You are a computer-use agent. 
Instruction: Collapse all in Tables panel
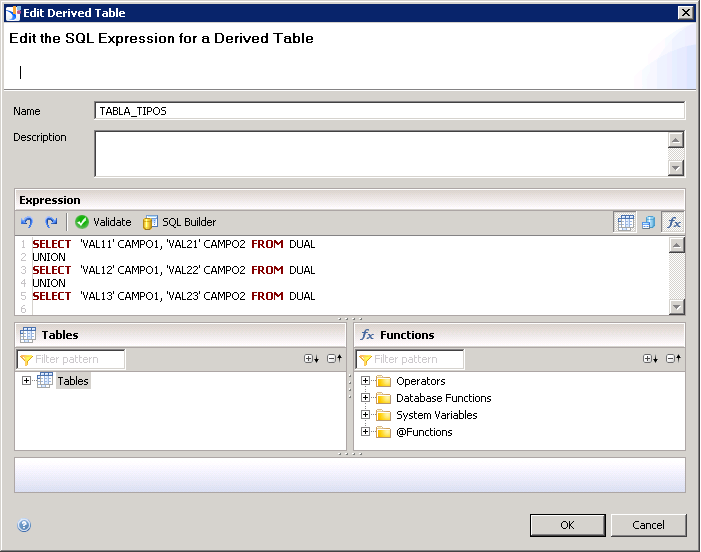(334, 359)
